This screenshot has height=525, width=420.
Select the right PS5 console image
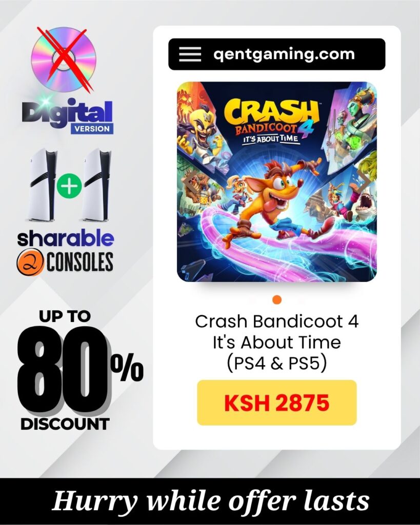(x=96, y=185)
